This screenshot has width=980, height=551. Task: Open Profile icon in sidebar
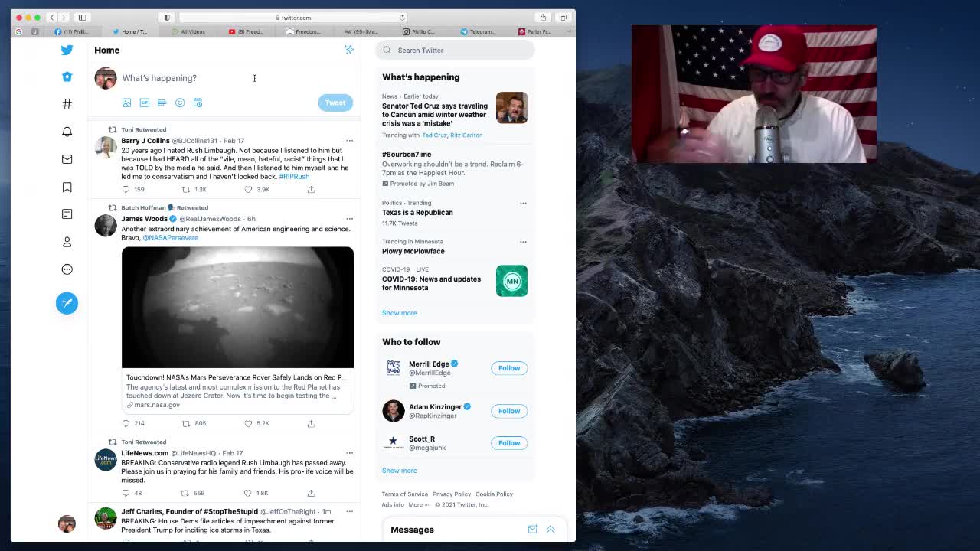(x=67, y=242)
